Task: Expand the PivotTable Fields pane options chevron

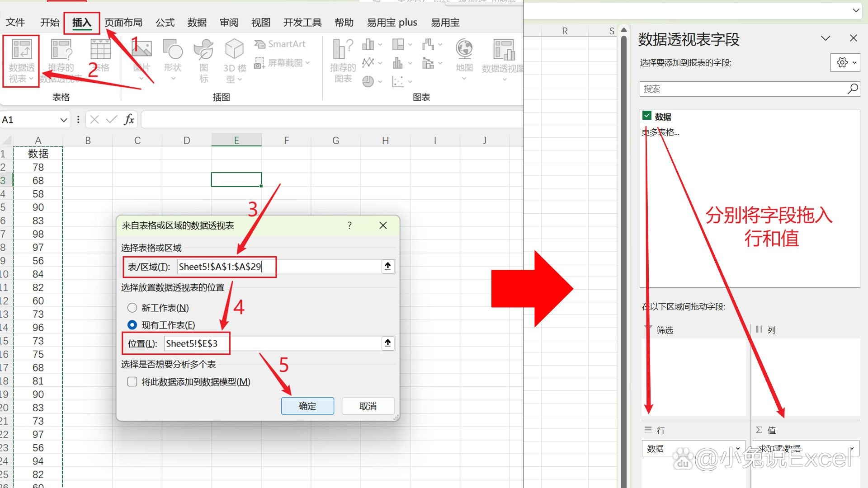Action: pos(826,38)
